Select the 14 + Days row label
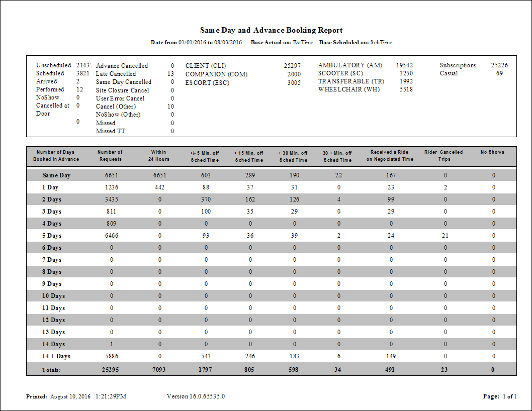This screenshot has width=532, height=411. click(x=56, y=356)
